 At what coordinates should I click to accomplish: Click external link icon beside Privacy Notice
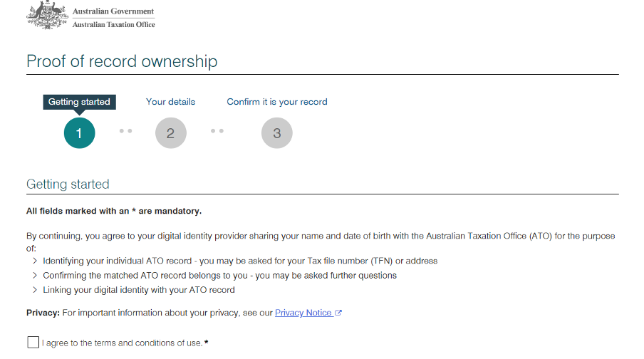(338, 313)
